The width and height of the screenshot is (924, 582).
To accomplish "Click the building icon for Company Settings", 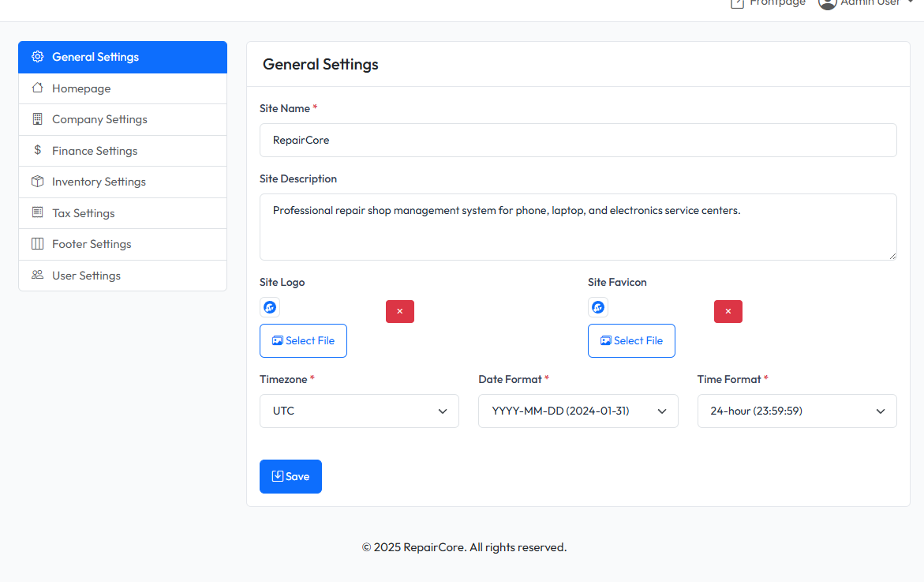I will click(x=36, y=118).
